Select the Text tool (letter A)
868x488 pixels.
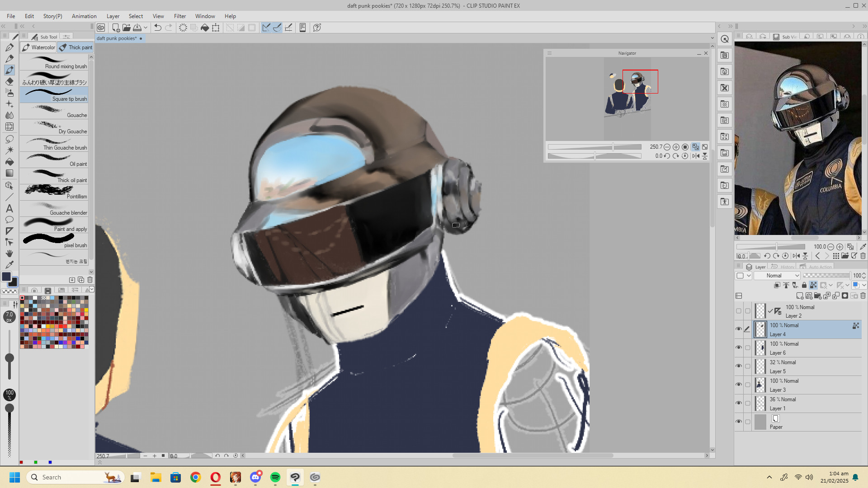pos(9,208)
